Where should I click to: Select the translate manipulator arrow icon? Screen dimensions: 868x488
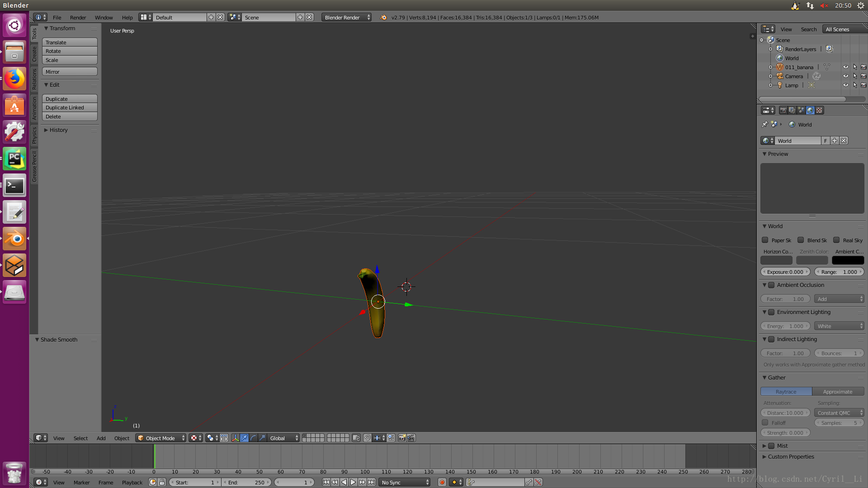tap(244, 438)
